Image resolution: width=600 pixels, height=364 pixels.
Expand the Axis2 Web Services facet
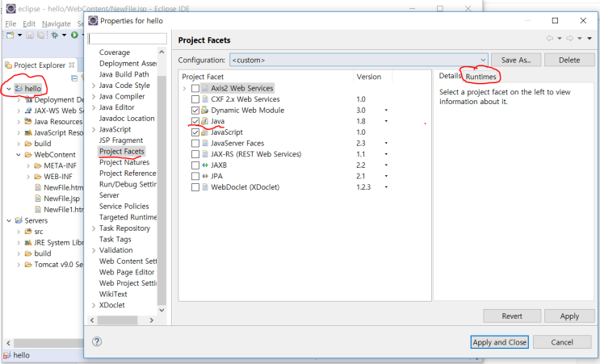(x=184, y=88)
